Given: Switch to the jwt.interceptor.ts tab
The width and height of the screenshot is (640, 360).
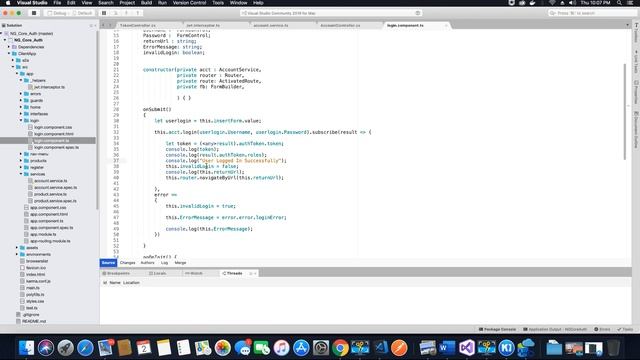Looking at the screenshot, I should (203, 25).
